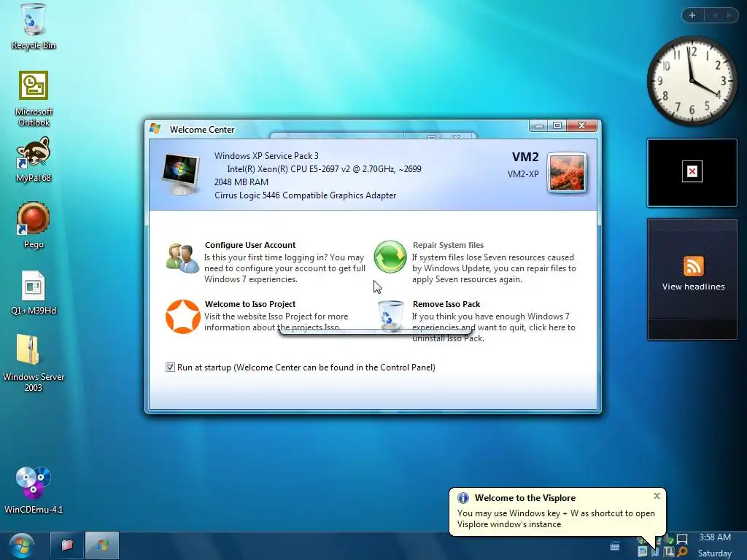Open the Start menu orb
The width and height of the screenshot is (747, 560).
click(x=21, y=545)
